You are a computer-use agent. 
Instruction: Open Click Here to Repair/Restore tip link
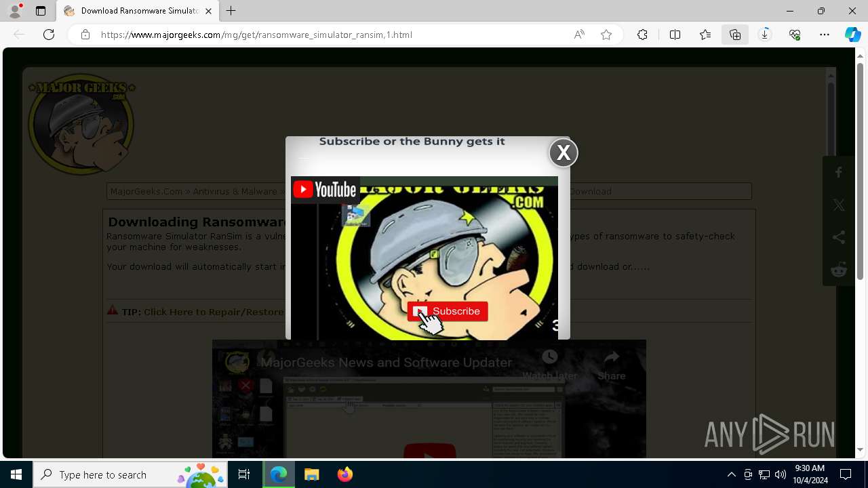[x=214, y=312]
